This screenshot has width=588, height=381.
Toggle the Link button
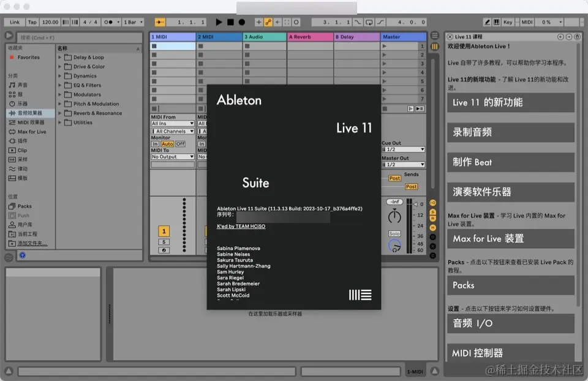(15, 22)
